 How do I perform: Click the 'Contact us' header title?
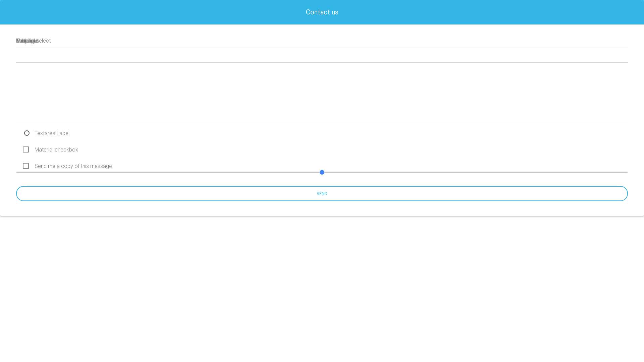pos(322,12)
